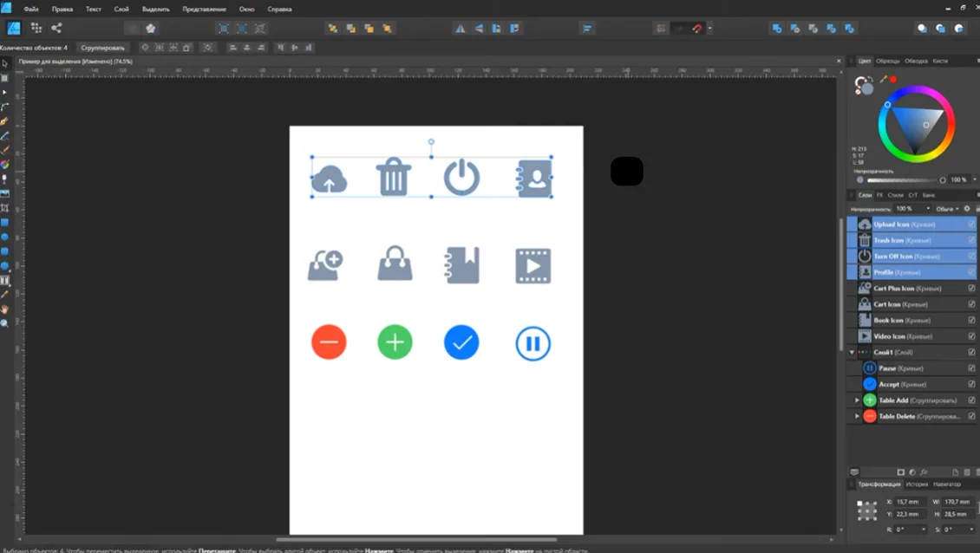Click the Move to Front arrange icon
Viewport: 980px width, 553px height.
coord(388,28)
